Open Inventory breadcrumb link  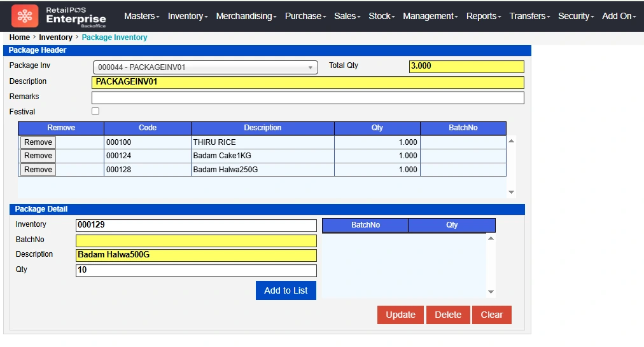tap(55, 37)
